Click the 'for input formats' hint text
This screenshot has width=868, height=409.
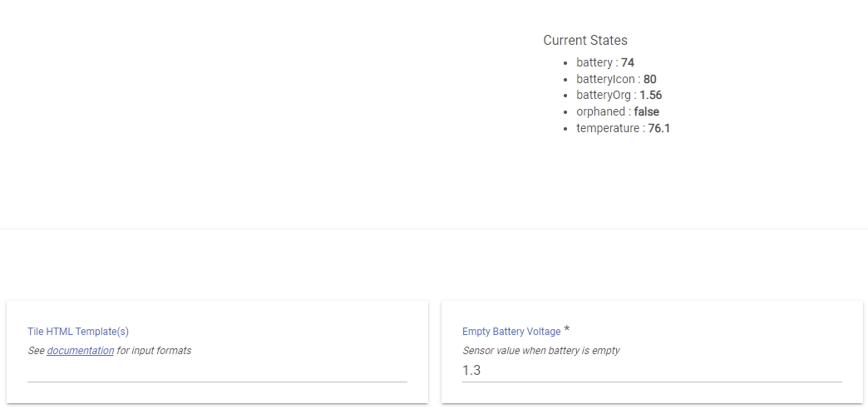tap(154, 351)
